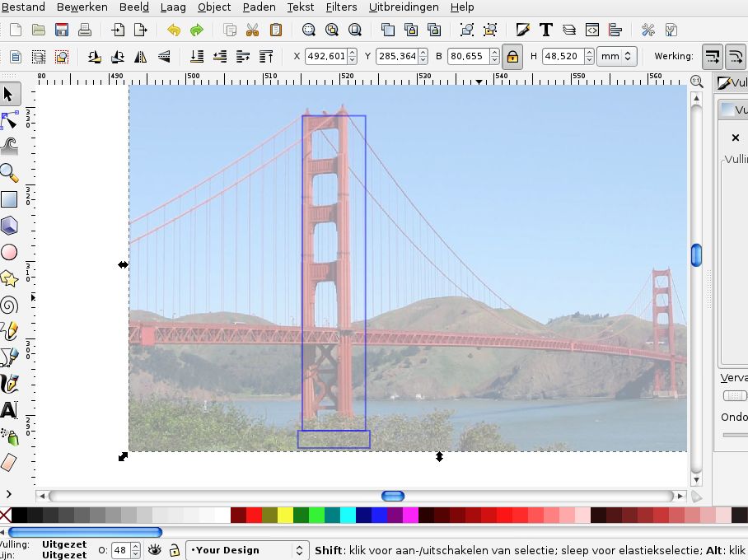The height and width of the screenshot is (560, 748).
Task: Open the Filters menu
Action: 341,7
